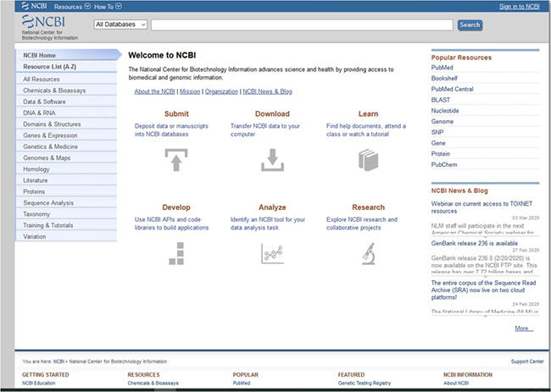Click the Analyze chart icon

272,253
